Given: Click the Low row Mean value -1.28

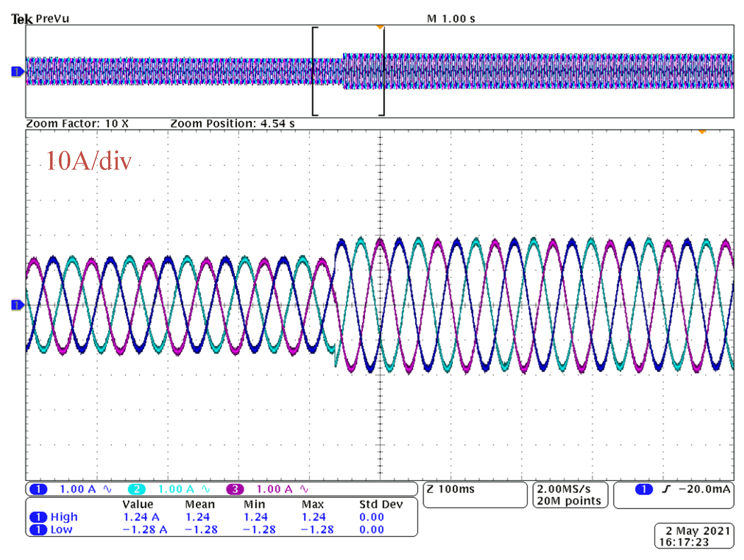Looking at the screenshot, I should coord(201,530).
